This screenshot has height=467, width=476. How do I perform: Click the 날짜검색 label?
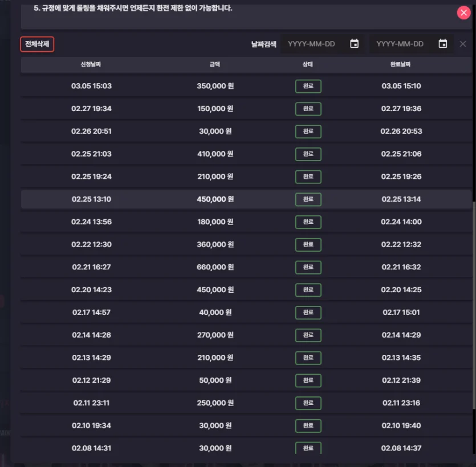[x=263, y=44]
